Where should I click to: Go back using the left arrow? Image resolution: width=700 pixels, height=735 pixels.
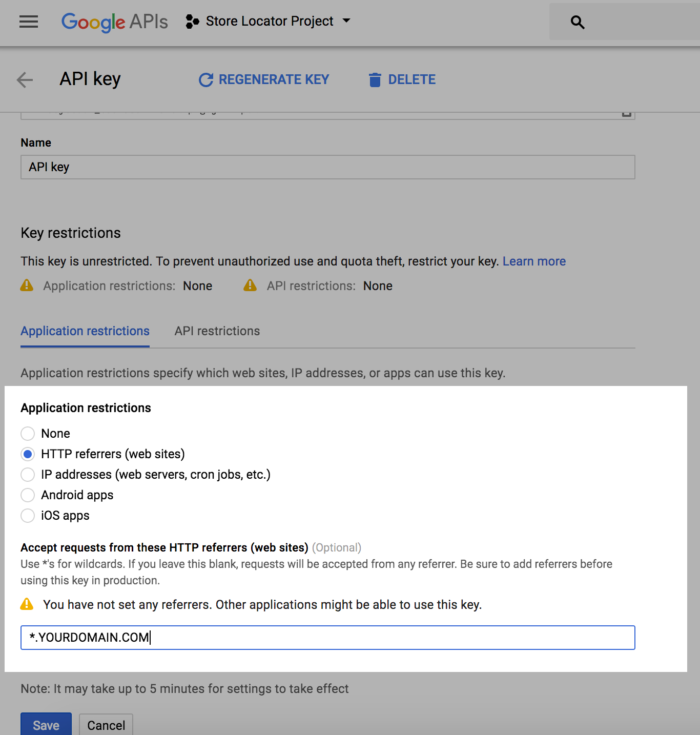[x=25, y=80]
